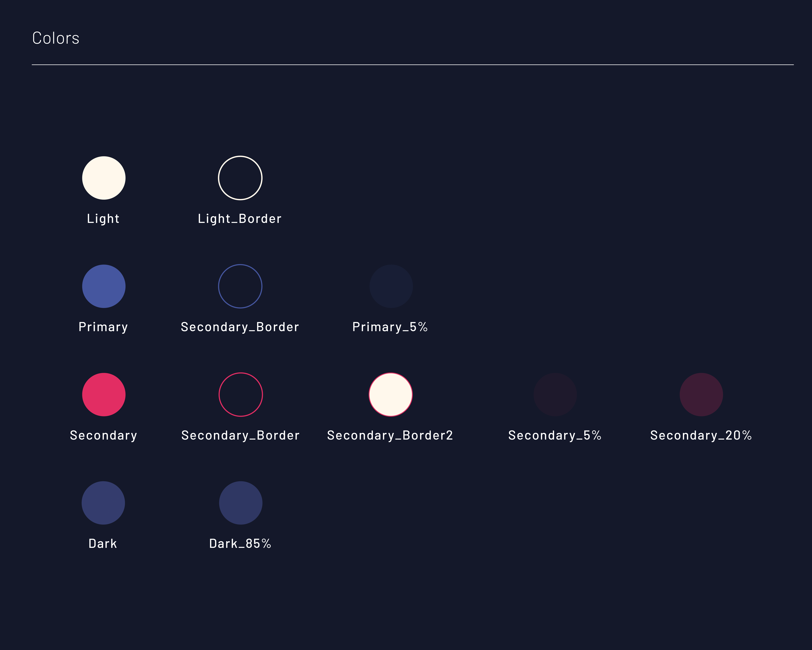Click the Light_Border label

click(240, 218)
